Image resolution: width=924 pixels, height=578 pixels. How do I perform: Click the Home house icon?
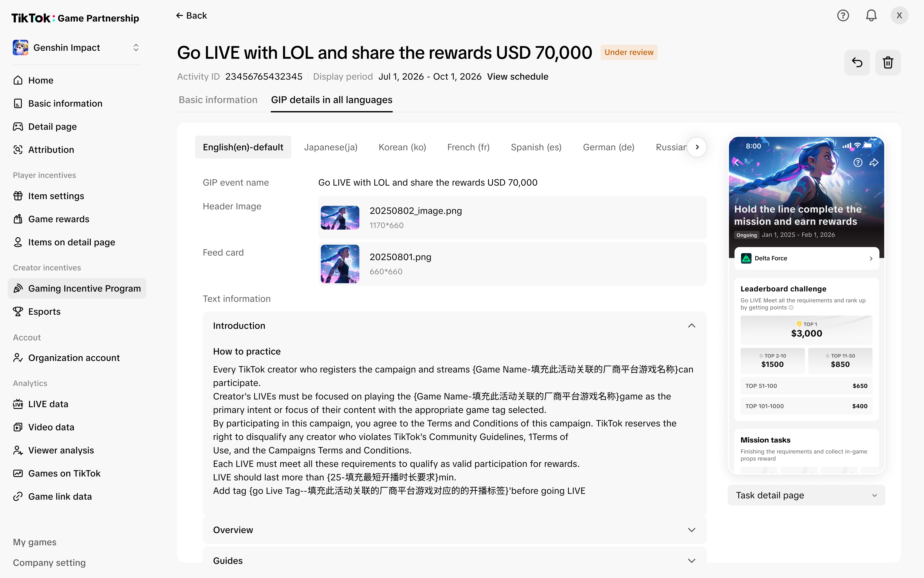(18, 80)
